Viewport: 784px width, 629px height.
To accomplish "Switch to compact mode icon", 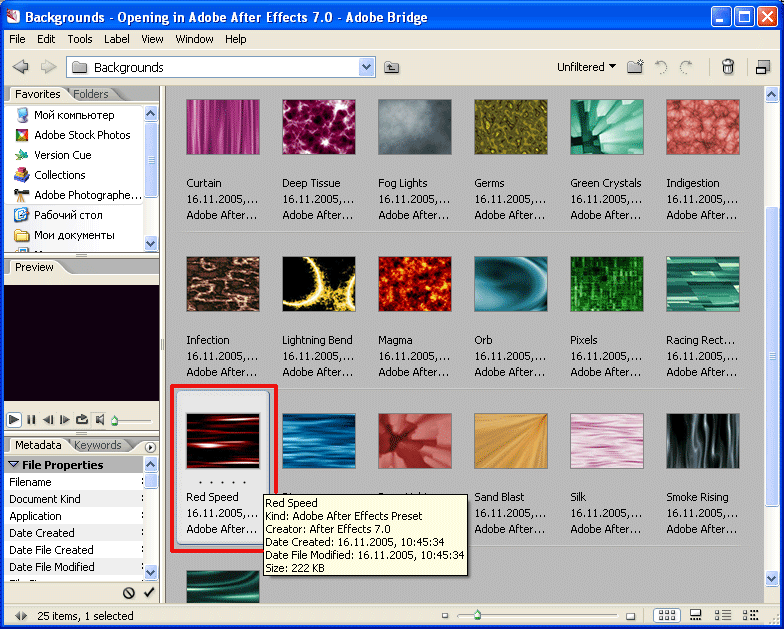I will click(763, 67).
